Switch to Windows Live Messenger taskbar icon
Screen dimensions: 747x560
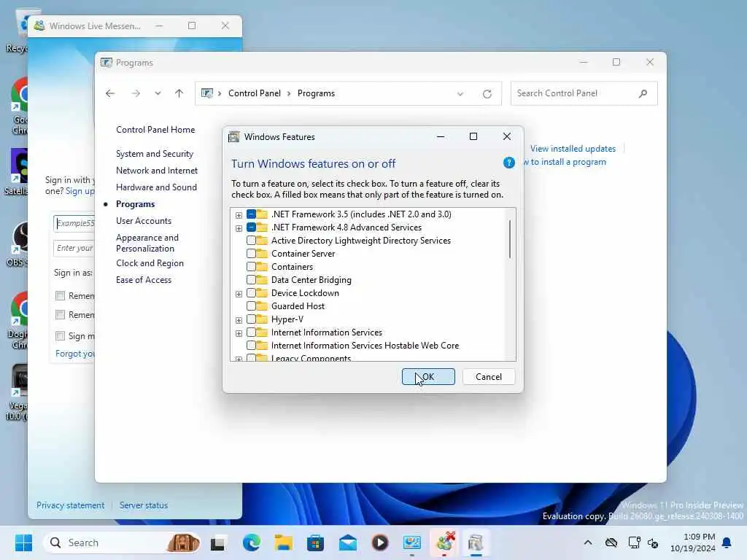(444, 542)
